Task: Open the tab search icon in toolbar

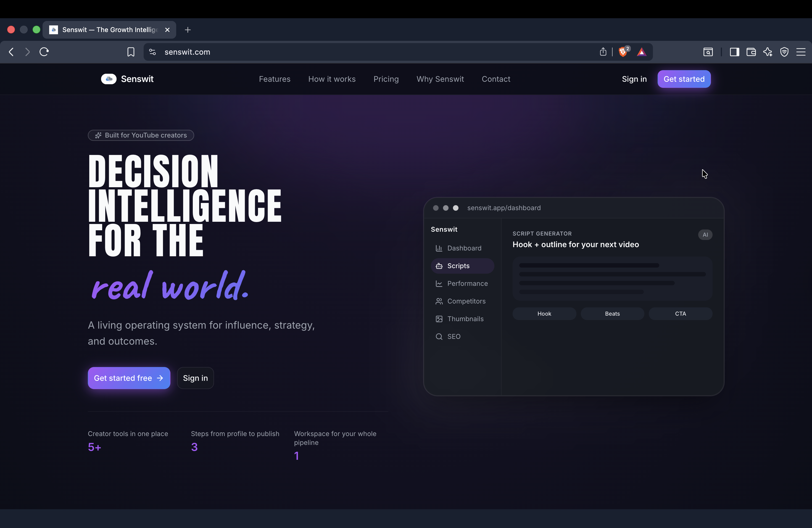Action: point(708,52)
